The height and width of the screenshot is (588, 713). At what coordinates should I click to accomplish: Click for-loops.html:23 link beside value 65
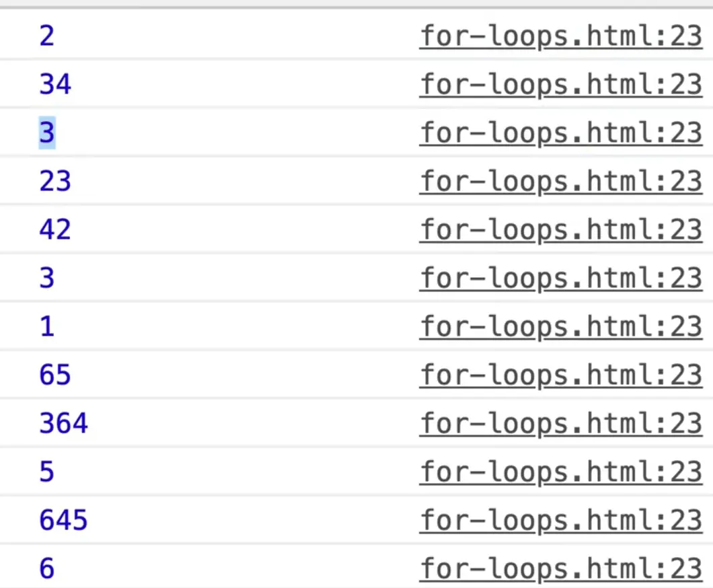point(561,375)
